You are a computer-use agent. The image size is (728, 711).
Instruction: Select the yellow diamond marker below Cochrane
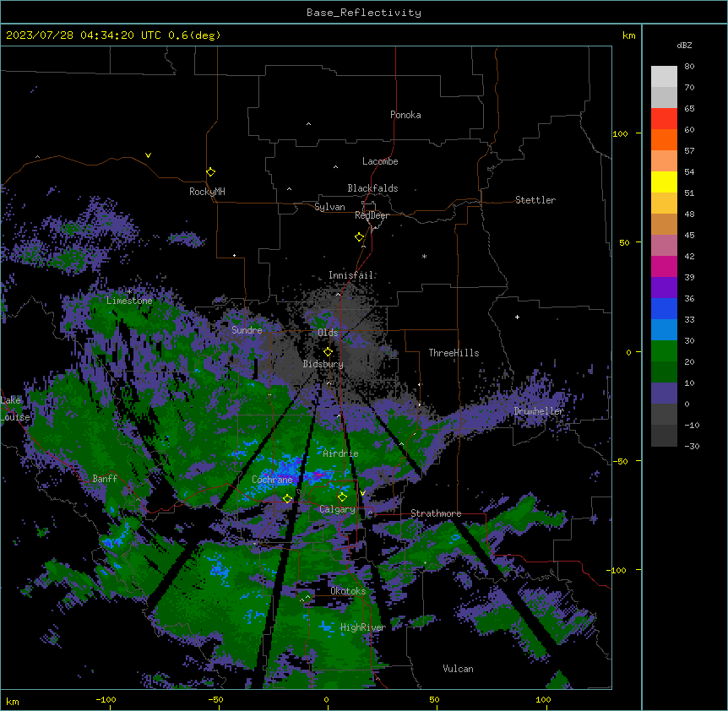(287, 499)
